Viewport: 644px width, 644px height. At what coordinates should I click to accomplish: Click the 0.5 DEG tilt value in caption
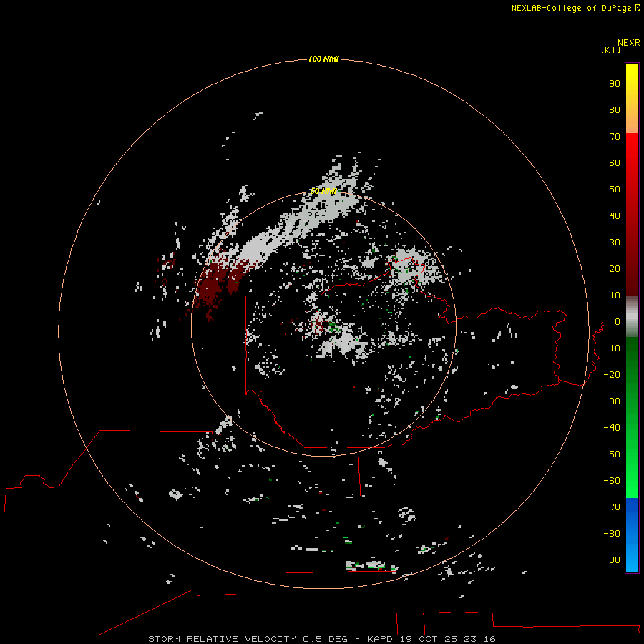tap(325, 639)
